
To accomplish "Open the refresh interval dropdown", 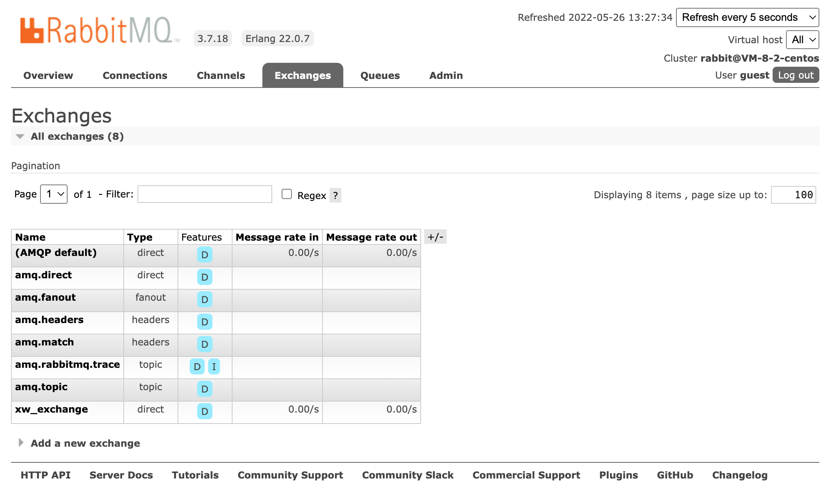I will pos(747,17).
